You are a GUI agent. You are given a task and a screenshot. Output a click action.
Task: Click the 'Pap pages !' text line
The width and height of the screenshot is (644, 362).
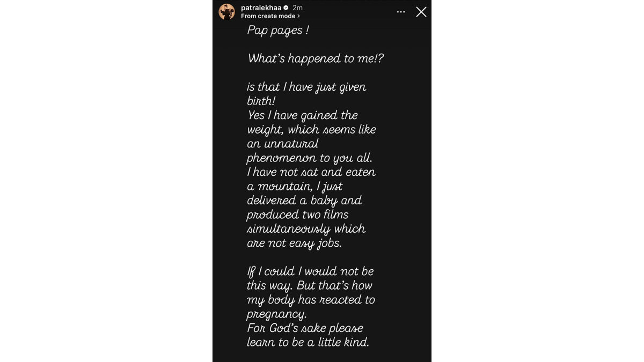[278, 31]
